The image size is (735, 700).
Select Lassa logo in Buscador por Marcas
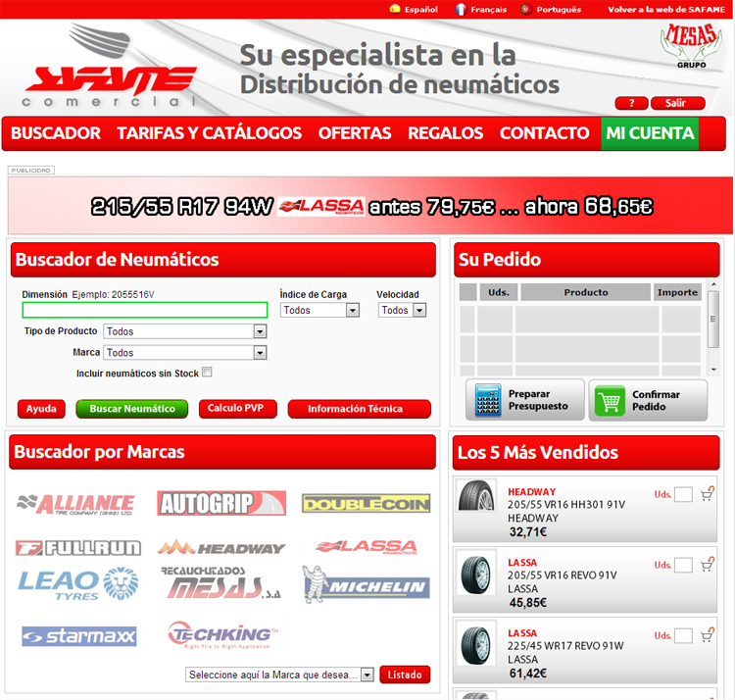[x=367, y=547]
